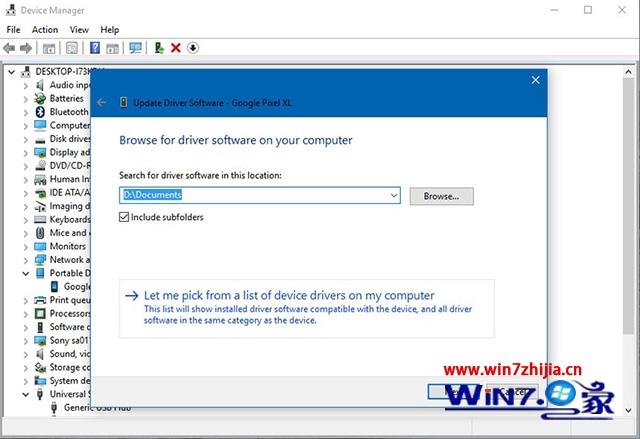Collapse the DESKTOP root tree node
Screen dimensions: 640x439
(x=11, y=72)
